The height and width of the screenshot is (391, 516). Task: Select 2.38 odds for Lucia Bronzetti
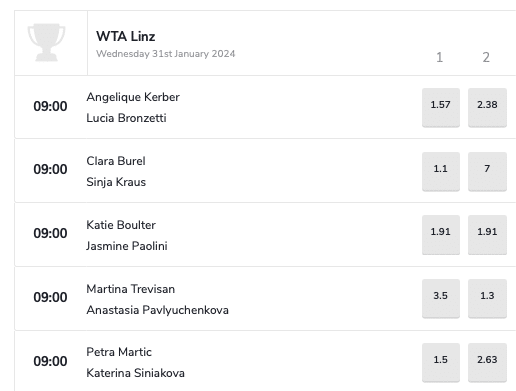click(487, 107)
